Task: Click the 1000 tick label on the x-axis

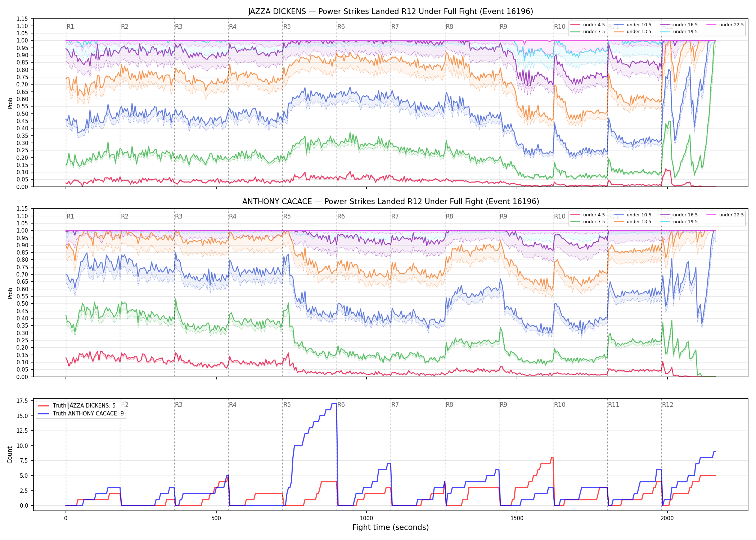Action: (x=366, y=518)
